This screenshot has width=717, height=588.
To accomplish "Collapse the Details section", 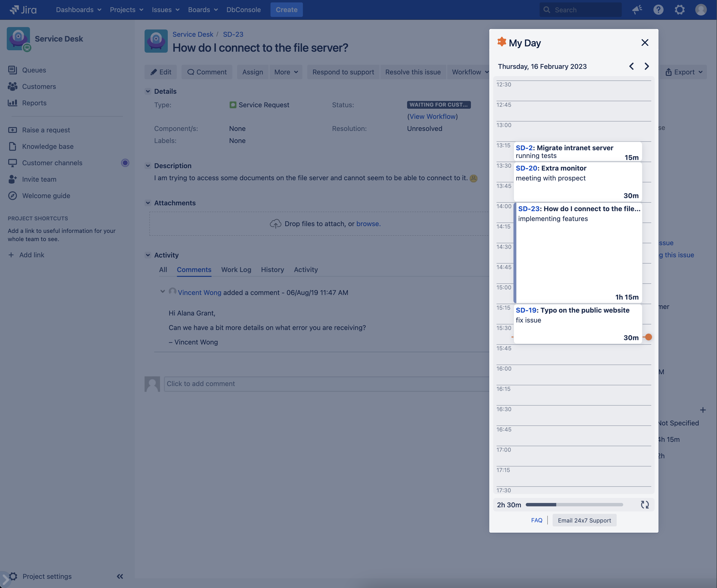I will pyautogui.click(x=148, y=92).
